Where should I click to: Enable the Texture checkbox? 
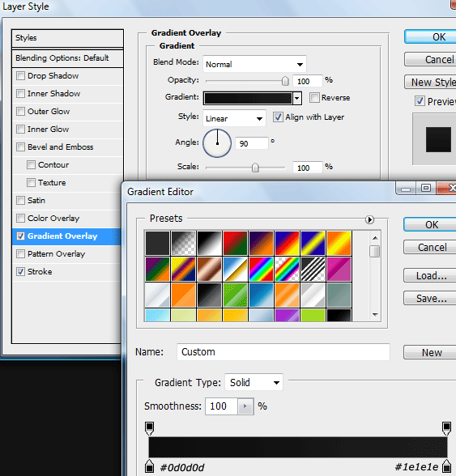click(x=31, y=182)
